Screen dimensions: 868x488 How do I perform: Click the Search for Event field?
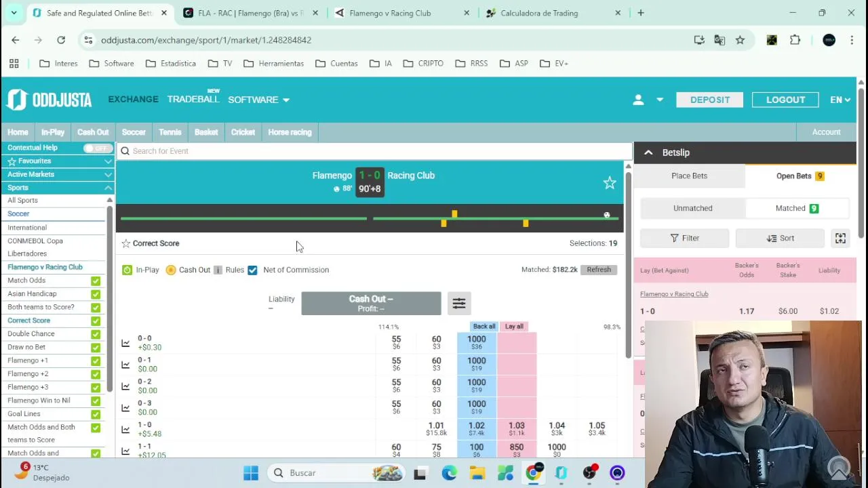(374, 151)
